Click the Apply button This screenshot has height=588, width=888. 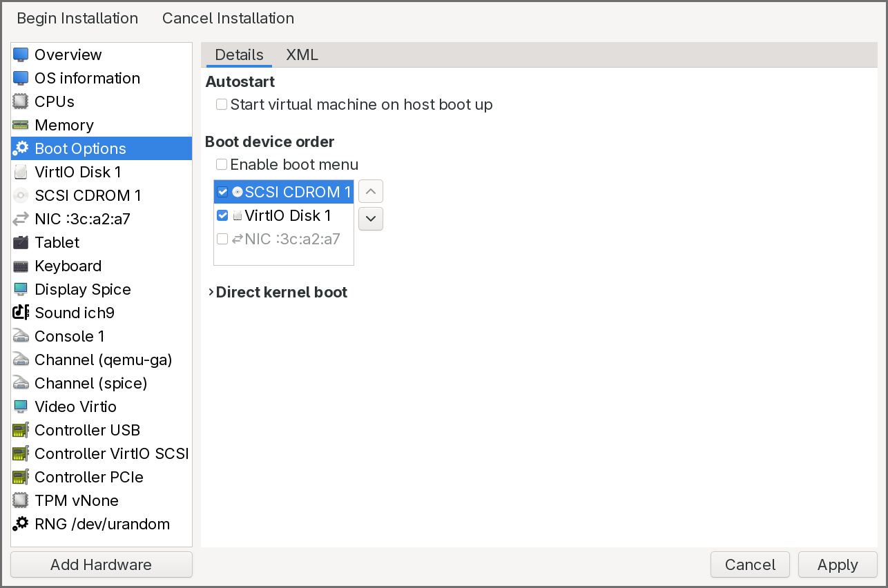[x=837, y=565]
